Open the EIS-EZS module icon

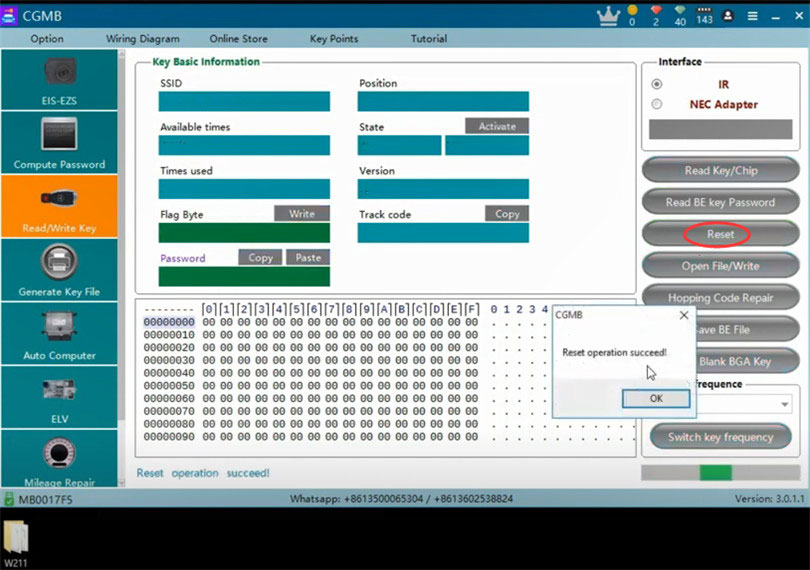60,71
